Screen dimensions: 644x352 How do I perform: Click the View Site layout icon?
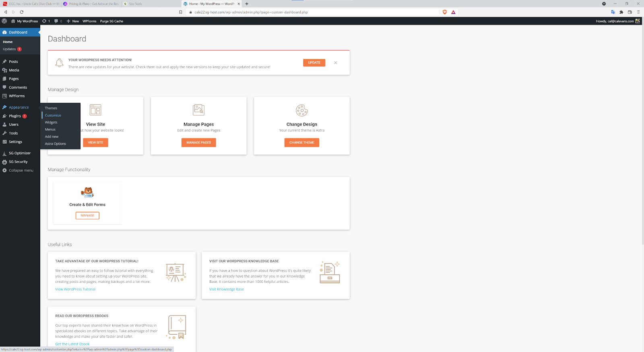[x=95, y=110]
